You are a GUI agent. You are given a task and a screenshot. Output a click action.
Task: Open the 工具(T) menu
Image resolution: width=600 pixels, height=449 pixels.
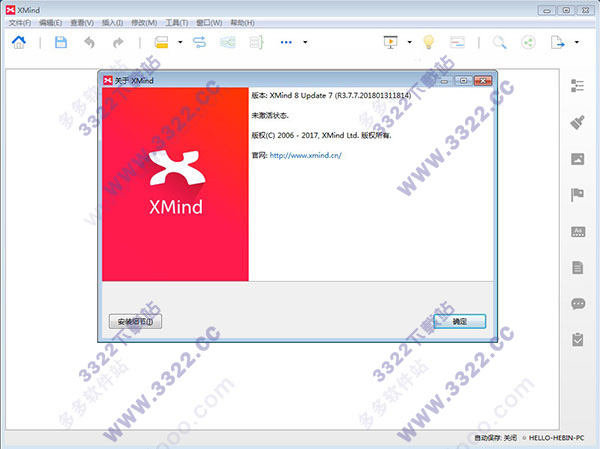click(x=176, y=23)
